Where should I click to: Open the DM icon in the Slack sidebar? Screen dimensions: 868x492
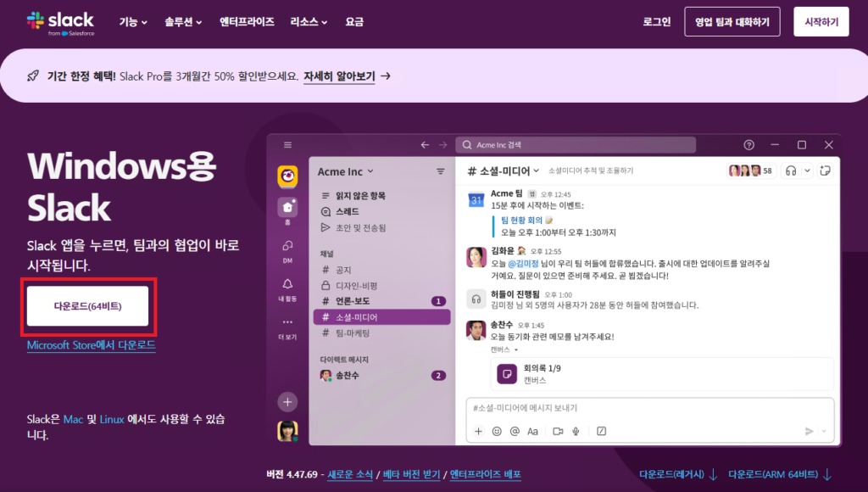click(x=287, y=248)
